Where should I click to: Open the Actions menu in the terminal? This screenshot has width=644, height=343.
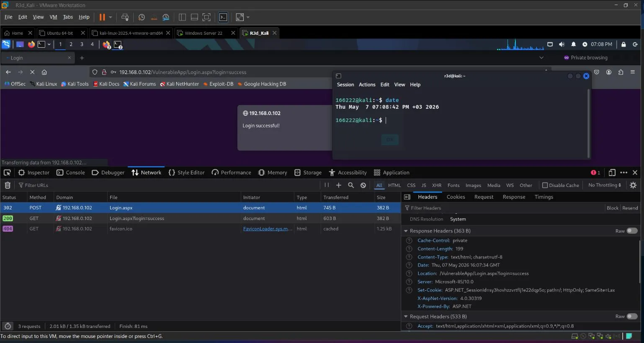(x=367, y=84)
